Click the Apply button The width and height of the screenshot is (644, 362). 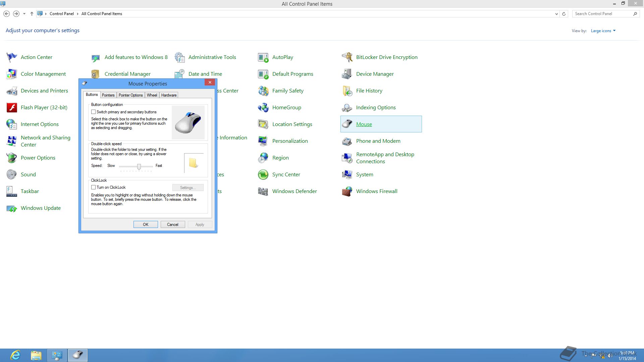click(200, 225)
